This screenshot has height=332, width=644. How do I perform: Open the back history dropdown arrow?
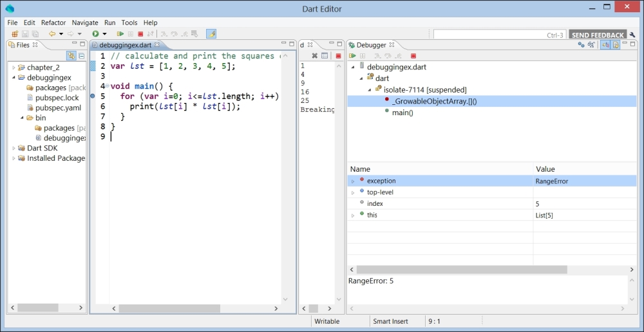(61, 34)
